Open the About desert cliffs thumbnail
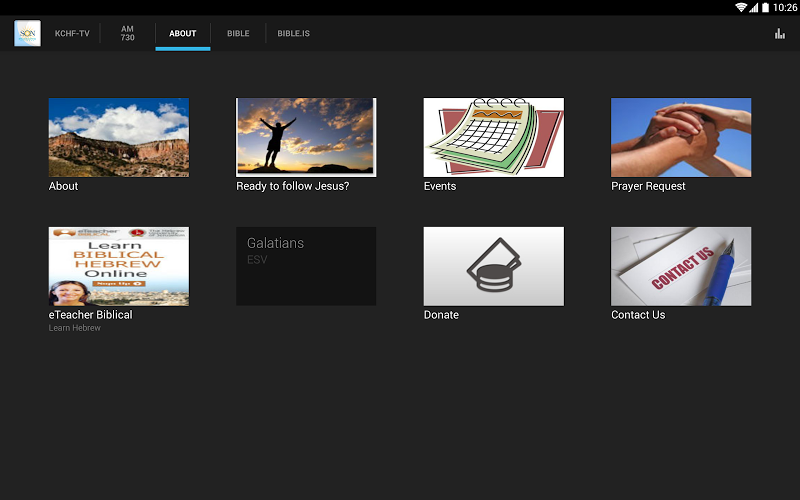 [119, 137]
